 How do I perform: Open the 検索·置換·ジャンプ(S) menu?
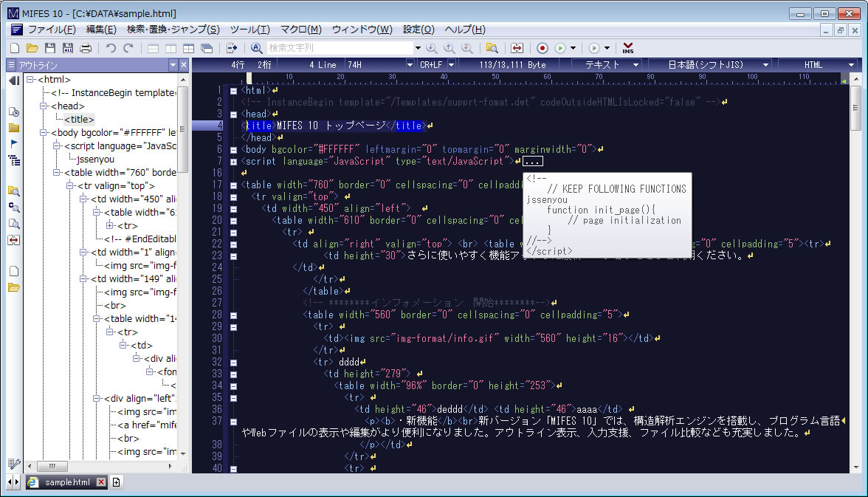point(173,30)
